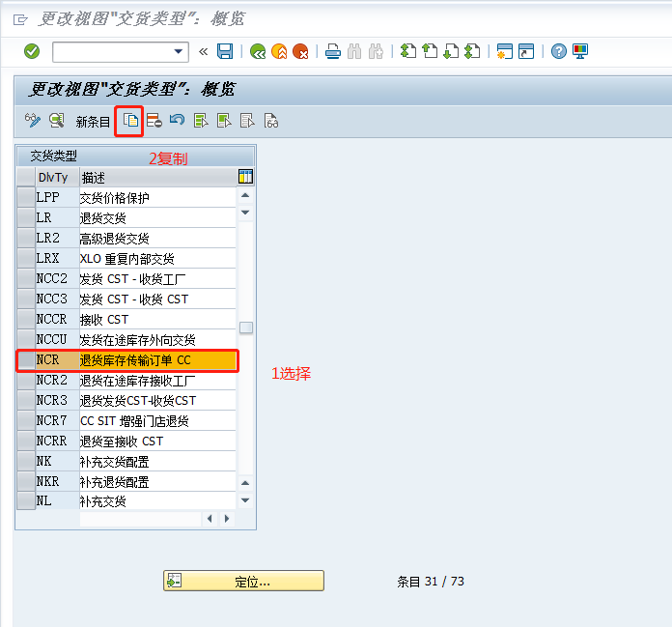Screen dimensions: 672x627
Task: Click the 退货交货 description cell
Action: 157,218
